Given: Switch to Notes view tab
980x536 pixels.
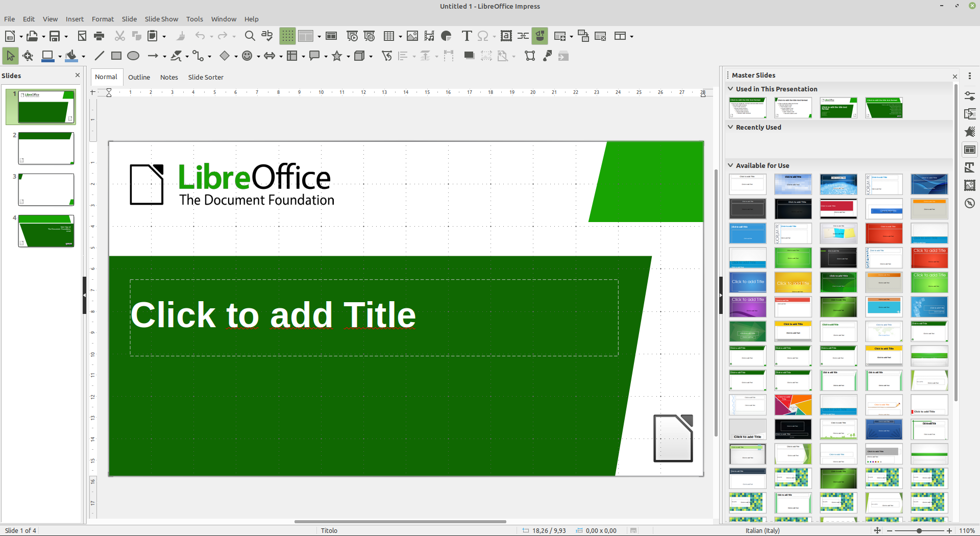Looking at the screenshot, I should click(x=169, y=77).
